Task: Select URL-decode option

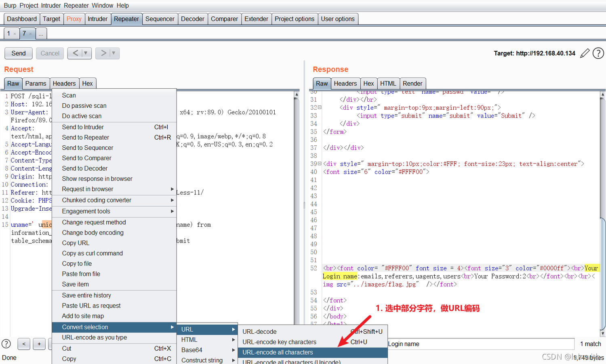Action: point(313,332)
